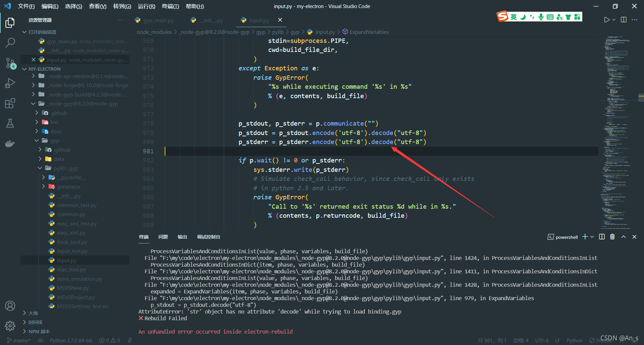Open Explorer panel More Actions ellipsis
Image resolution: width=644 pixels, height=345 pixels.
click(x=120, y=20)
